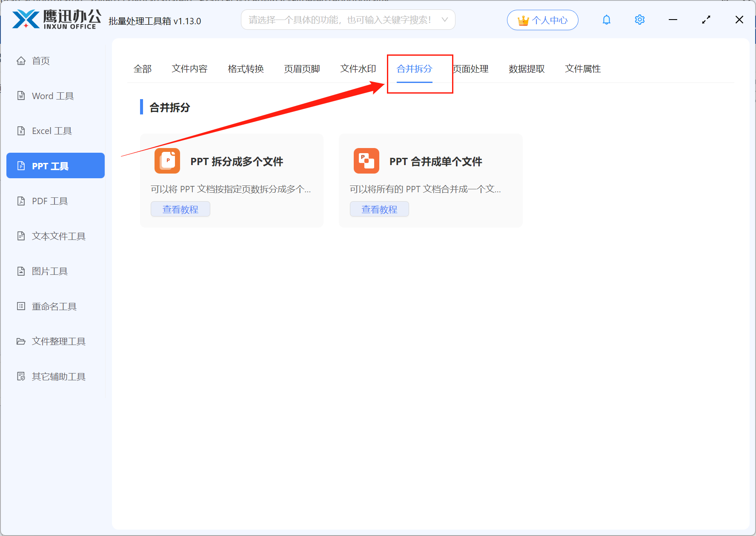Screen dimensions: 756x536
Task: Click the function search input field
Action: 341,20
